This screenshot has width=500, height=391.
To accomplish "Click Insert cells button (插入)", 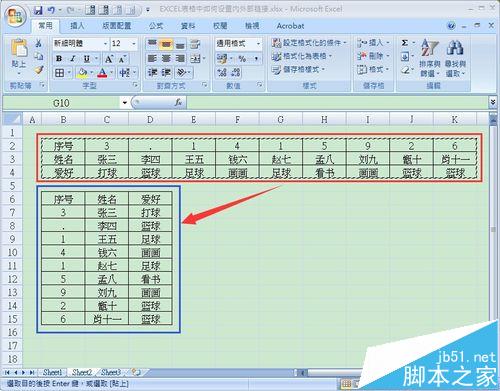I will click(x=373, y=43).
